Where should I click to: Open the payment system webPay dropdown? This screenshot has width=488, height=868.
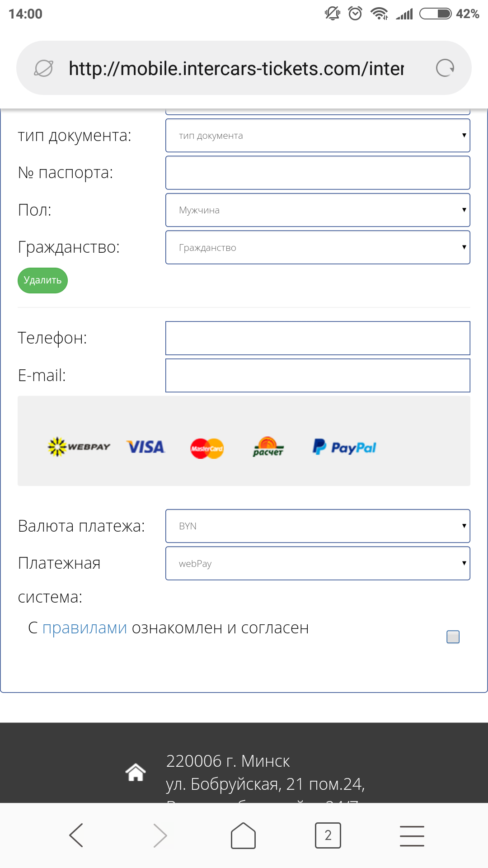point(318,563)
